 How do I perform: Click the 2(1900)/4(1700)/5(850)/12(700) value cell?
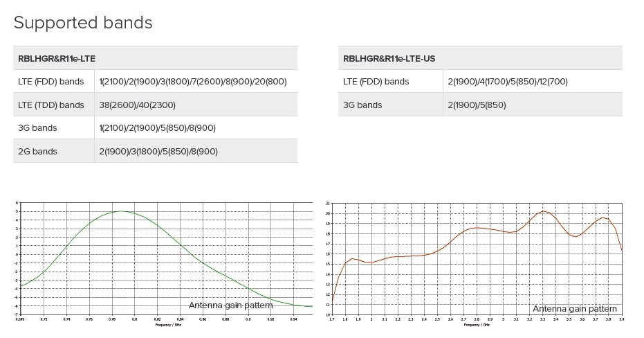pyautogui.click(x=508, y=82)
